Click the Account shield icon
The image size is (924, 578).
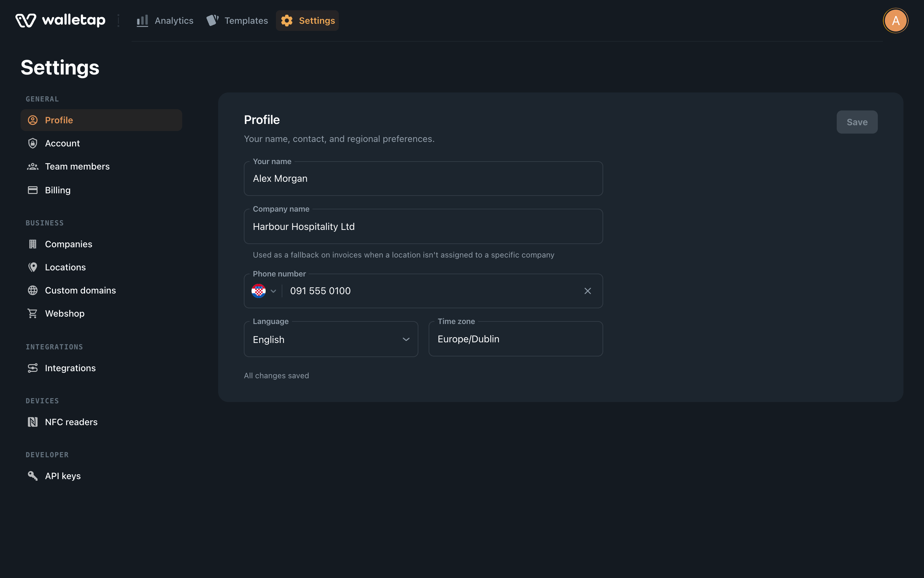tap(33, 143)
